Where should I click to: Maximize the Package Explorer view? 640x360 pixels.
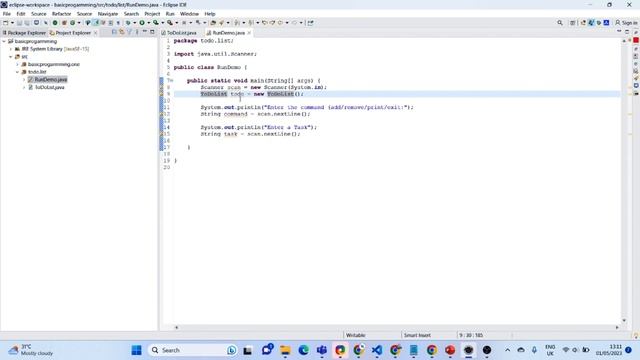point(152,32)
